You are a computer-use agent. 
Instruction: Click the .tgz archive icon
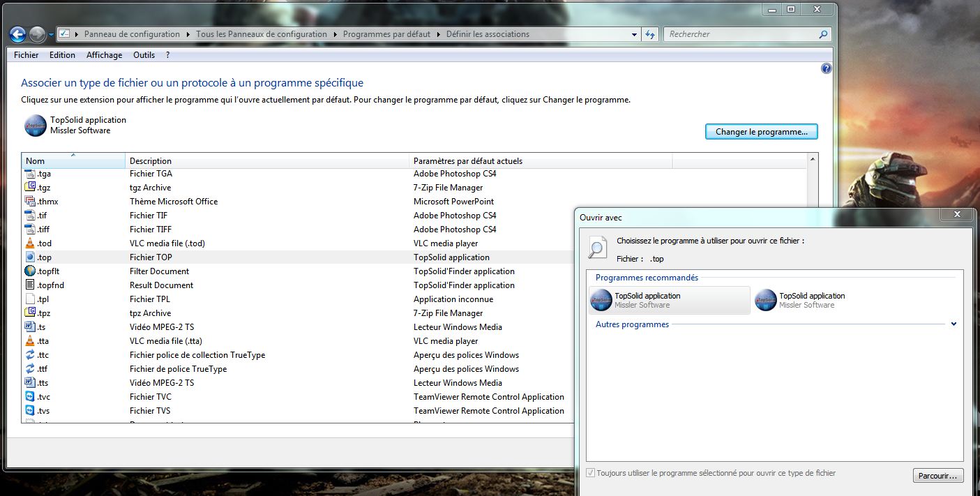(x=30, y=188)
